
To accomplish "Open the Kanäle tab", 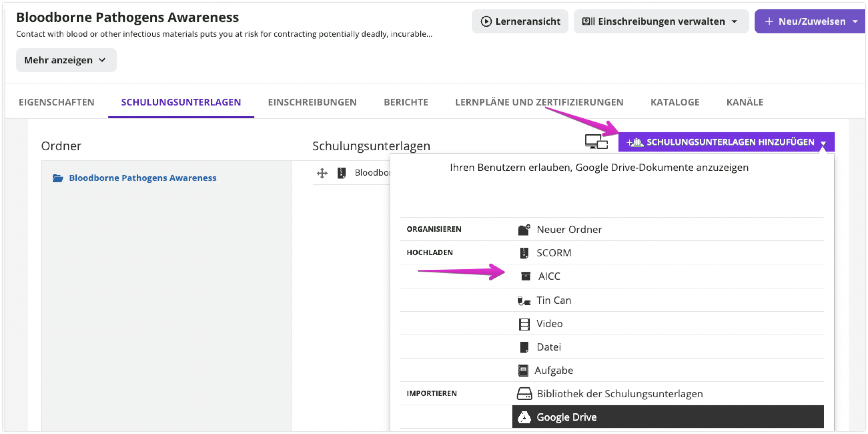I will (x=745, y=102).
